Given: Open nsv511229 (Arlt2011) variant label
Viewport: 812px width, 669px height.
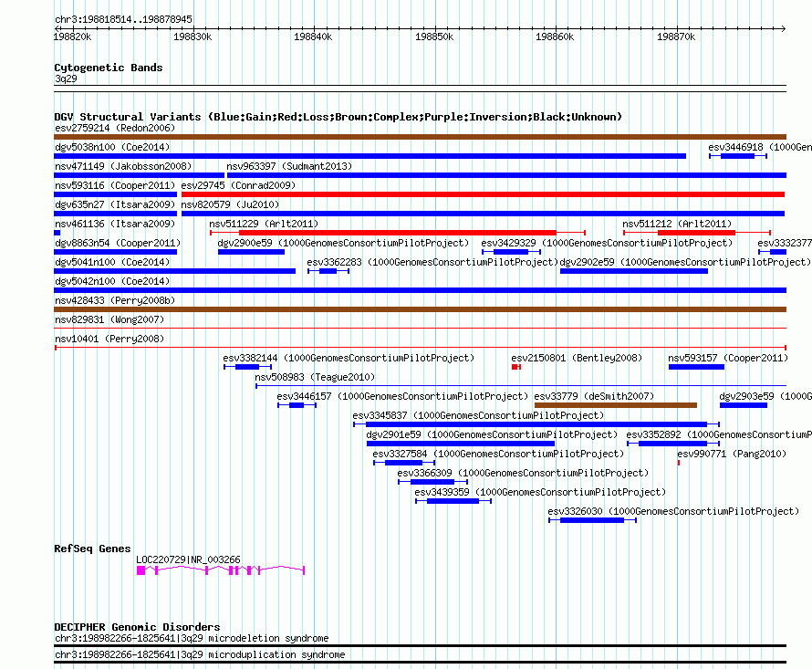Looking at the screenshot, I should pyautogui.click(x=264, y=224).
